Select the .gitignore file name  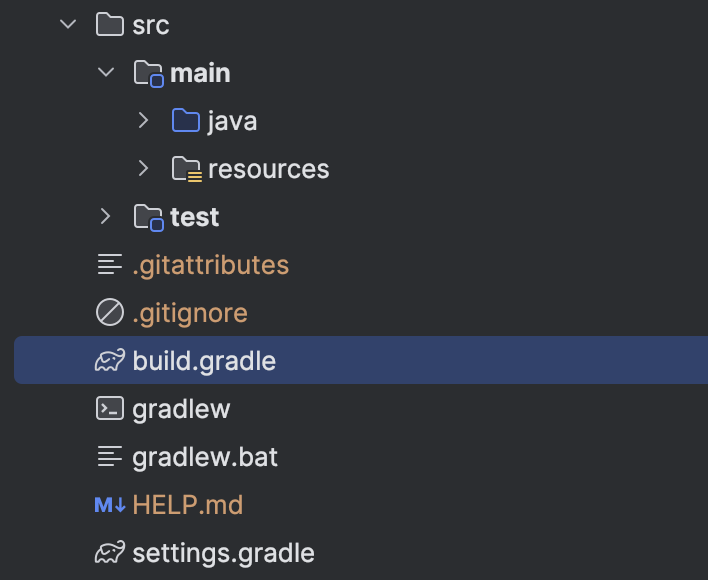190,313
